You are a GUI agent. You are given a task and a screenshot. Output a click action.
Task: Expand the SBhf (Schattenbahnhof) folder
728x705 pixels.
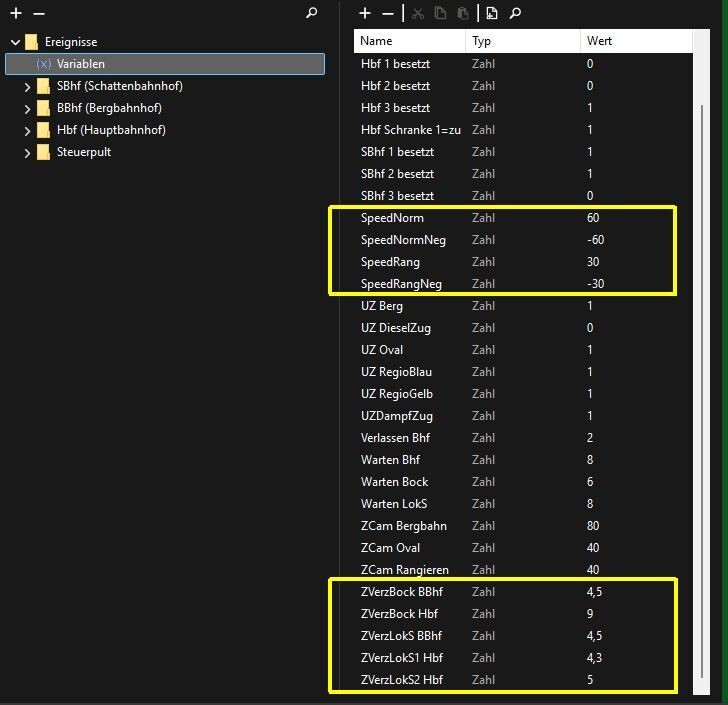[27, 86]
